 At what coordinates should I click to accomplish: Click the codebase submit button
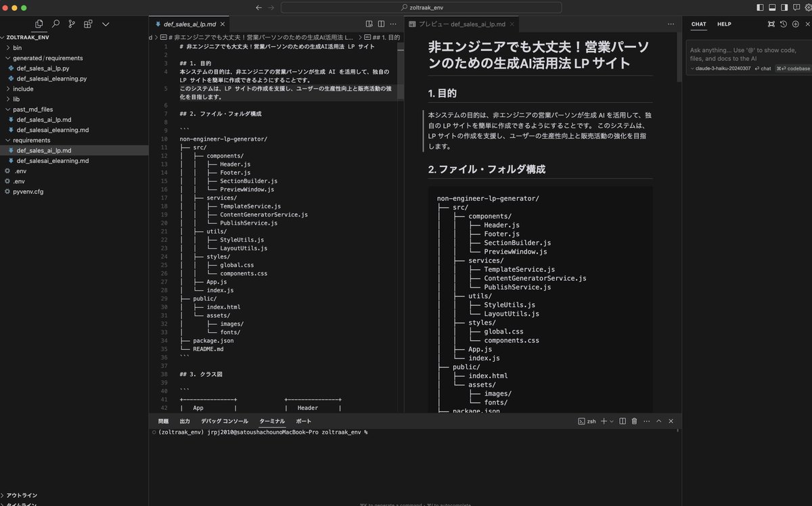pos(793,68)
